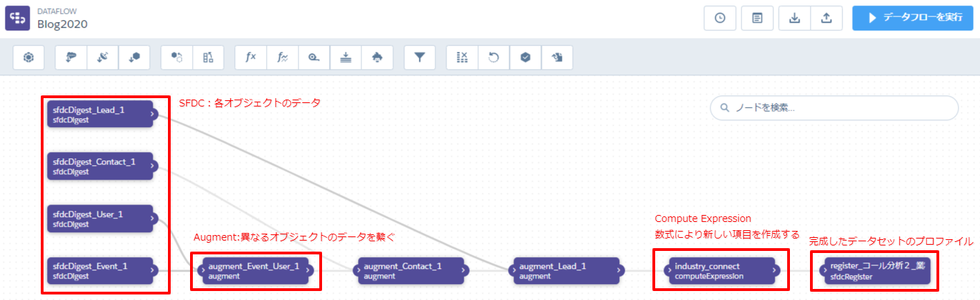Viewport: 980px width, 300px height.
Task: Click the dataset builder icon in toolbar
Action: 28,58
